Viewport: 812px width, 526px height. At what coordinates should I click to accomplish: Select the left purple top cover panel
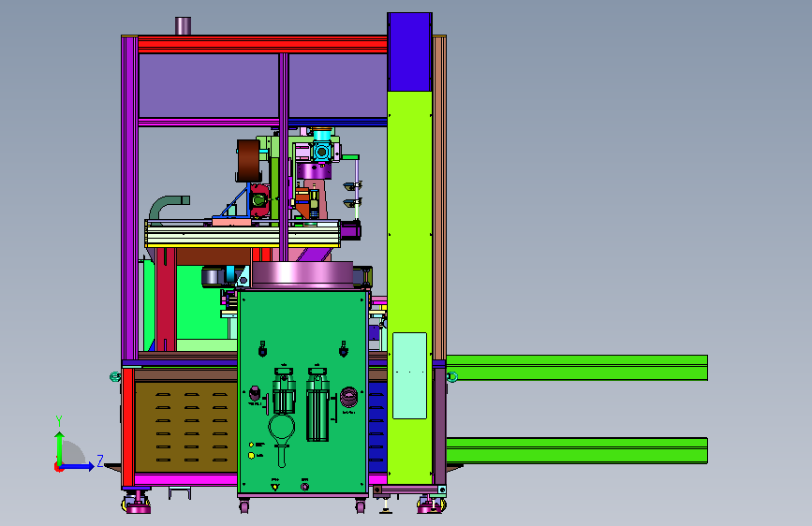209,86
